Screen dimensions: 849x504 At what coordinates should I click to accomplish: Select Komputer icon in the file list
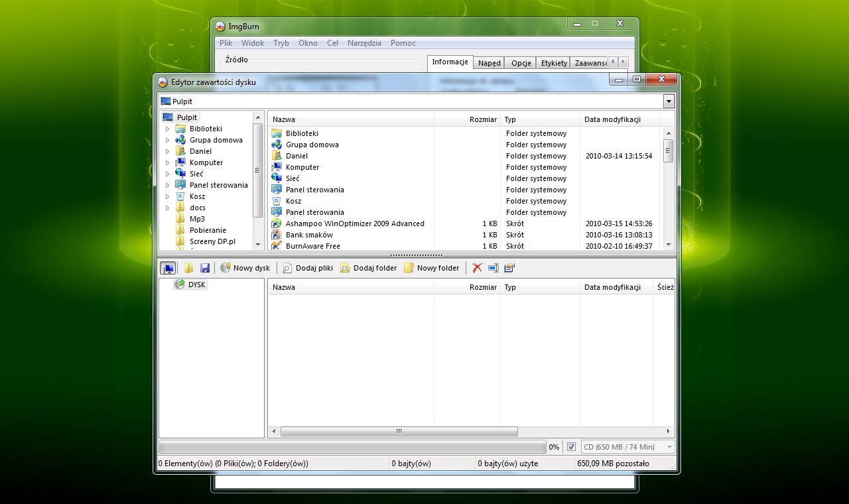click(277, 167)
